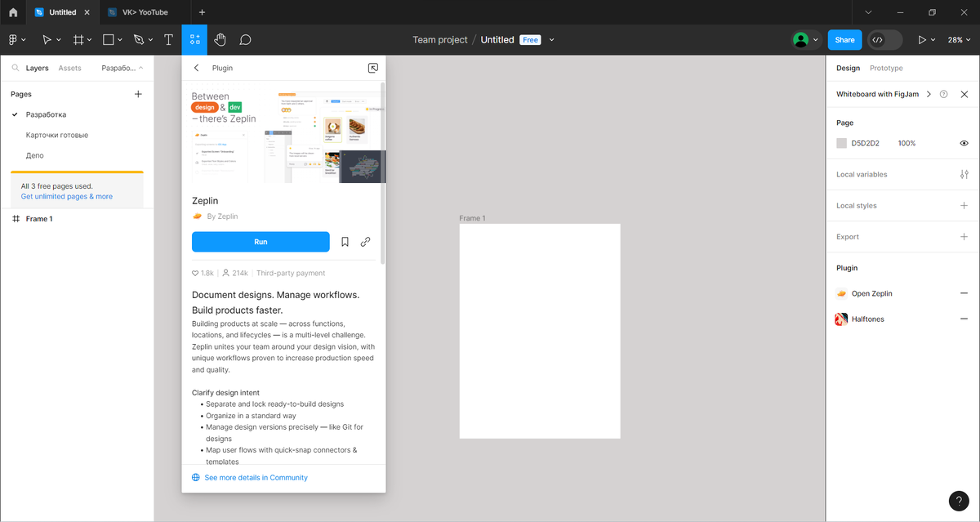Image resolution: width=980 pixels, height=522 pixels.
Task: Expand Whiteboard with FigJam arrow
Action: (928, 94)
